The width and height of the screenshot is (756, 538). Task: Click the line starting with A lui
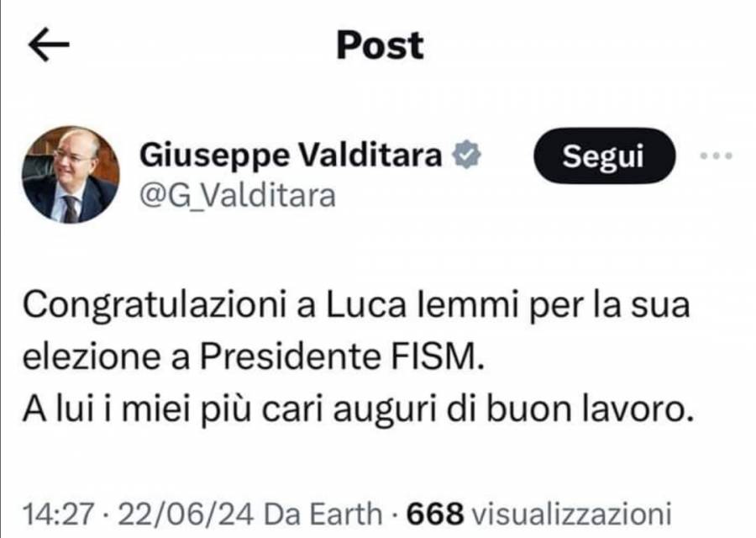click(x=356, y=409)
